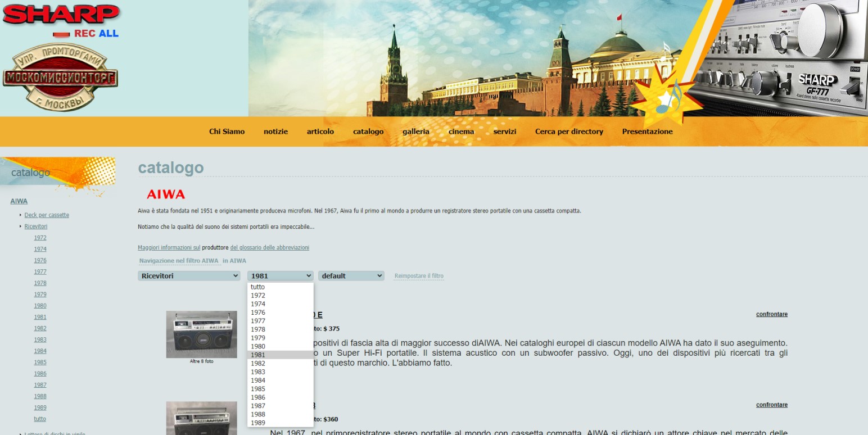Open the Presentazione page
Viewport: 868px width, 435px height.
647,132
